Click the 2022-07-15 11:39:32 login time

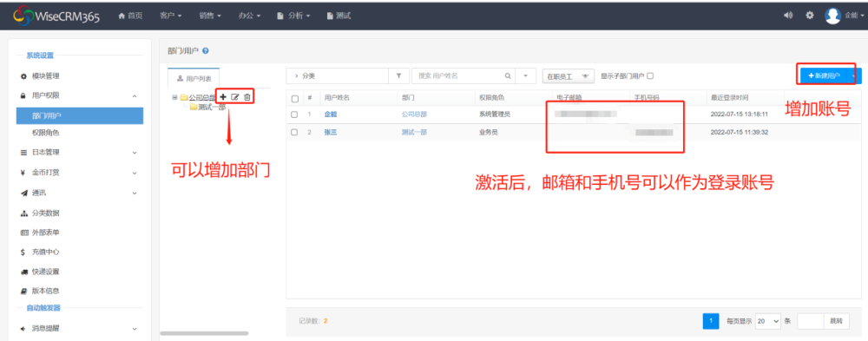point(739,132)
